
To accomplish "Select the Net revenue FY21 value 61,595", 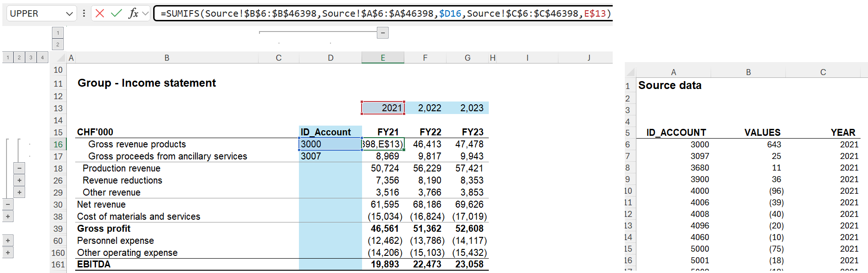I will click(383, 204).
